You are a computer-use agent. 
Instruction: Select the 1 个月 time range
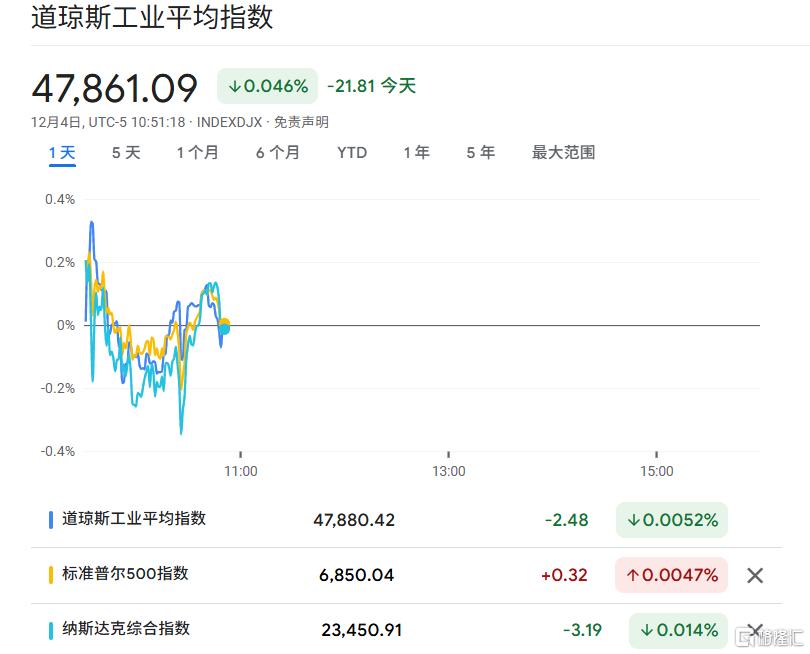coord(197,153)
